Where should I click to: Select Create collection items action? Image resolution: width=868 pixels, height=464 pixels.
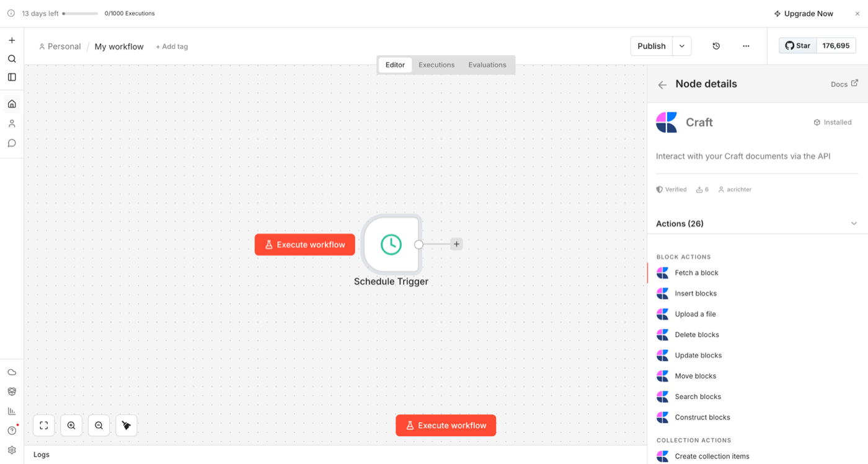click(712, 456)
